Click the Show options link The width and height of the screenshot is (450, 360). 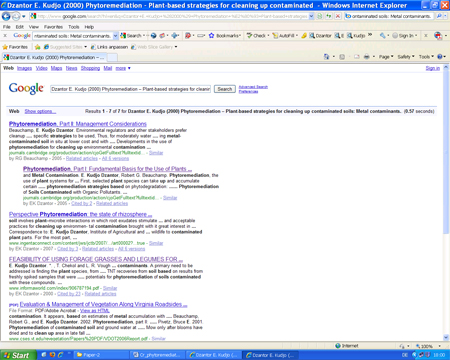[40, 111]
